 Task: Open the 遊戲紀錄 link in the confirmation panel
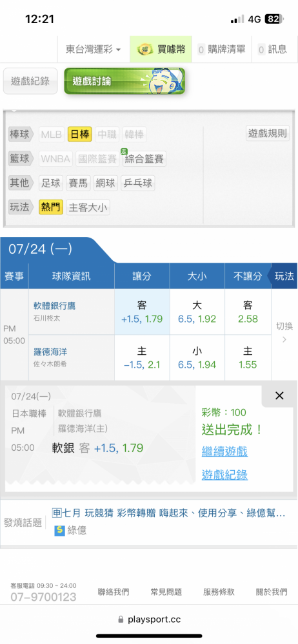click(224, 475)
